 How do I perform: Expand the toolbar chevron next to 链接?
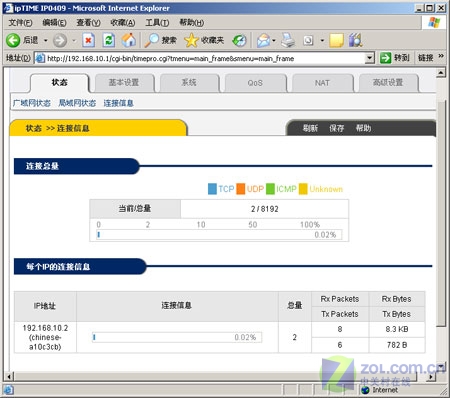click(441, 56)
